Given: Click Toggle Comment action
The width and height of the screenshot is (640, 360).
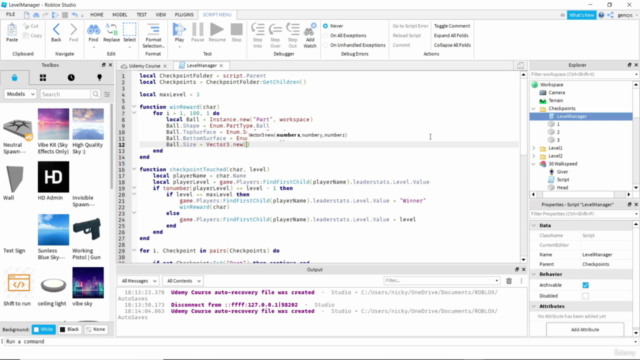Looking at the screenshot, I should click(x=452, y=26).
